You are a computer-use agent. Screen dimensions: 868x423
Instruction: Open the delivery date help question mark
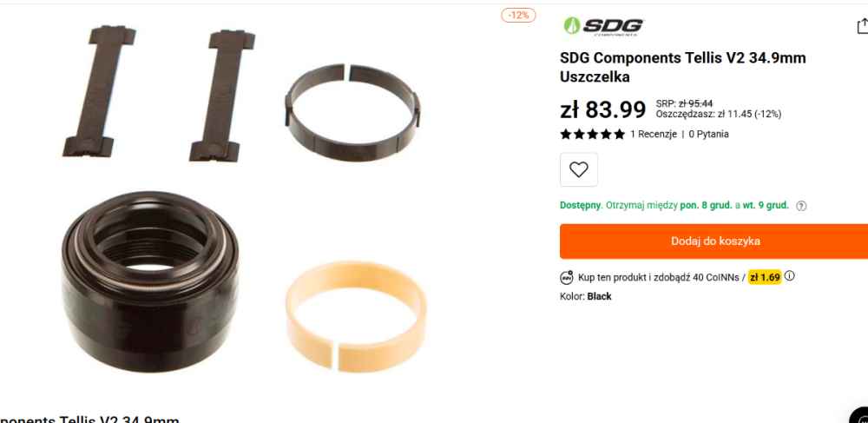pyautogui.click(x=801, y=206)
